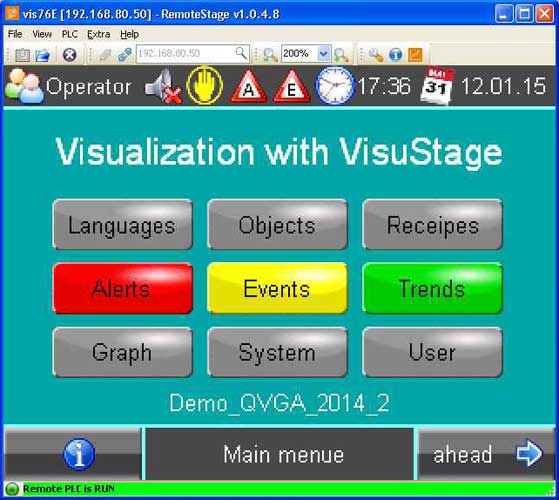Open the Extra menu
The width and height of the screenshot is (559, 500).
[99, 34]
